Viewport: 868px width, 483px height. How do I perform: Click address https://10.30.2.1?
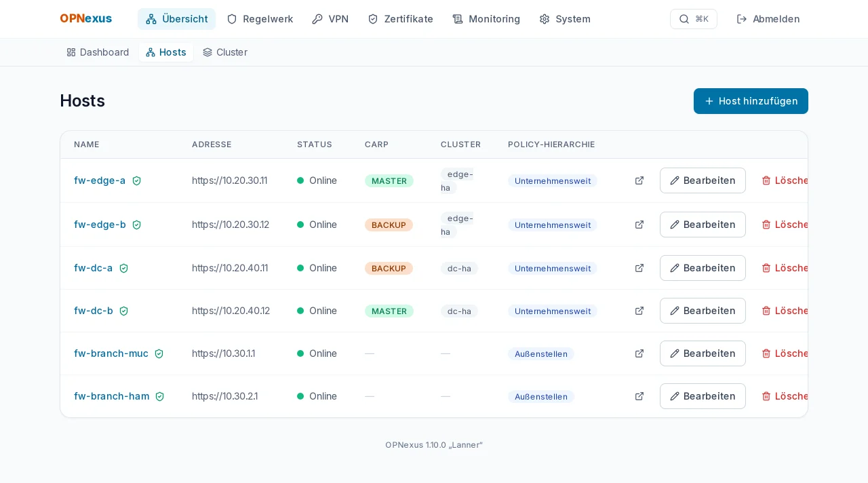point(225,396)
